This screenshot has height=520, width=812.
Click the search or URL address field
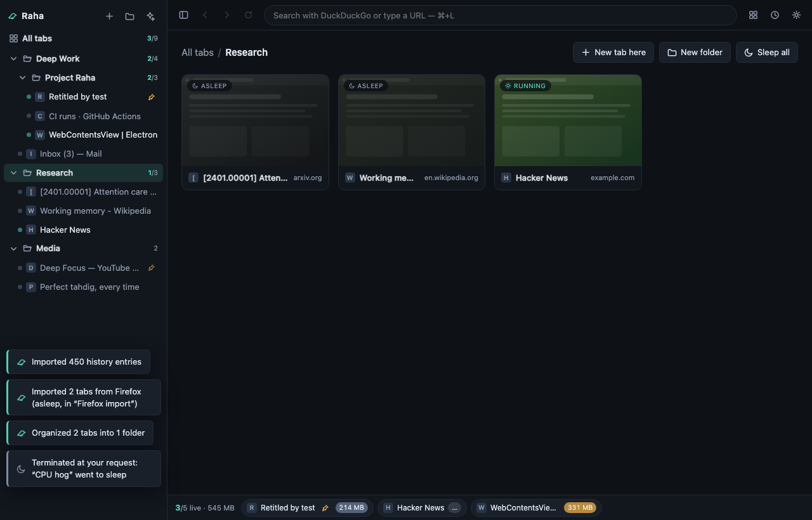[x=500, y=15]
